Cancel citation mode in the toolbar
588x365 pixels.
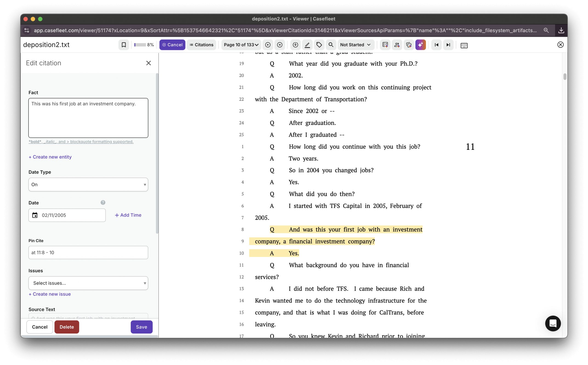click(172, 45)
